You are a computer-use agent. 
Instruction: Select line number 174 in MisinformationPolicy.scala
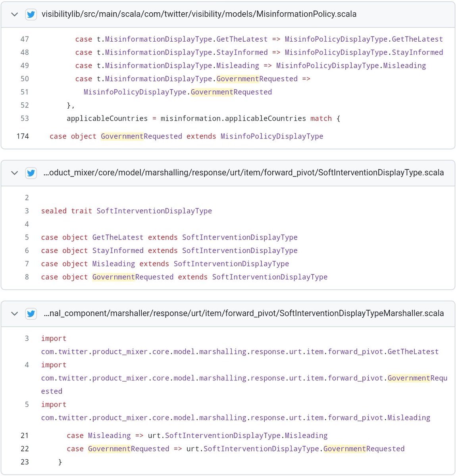point(23,136)
